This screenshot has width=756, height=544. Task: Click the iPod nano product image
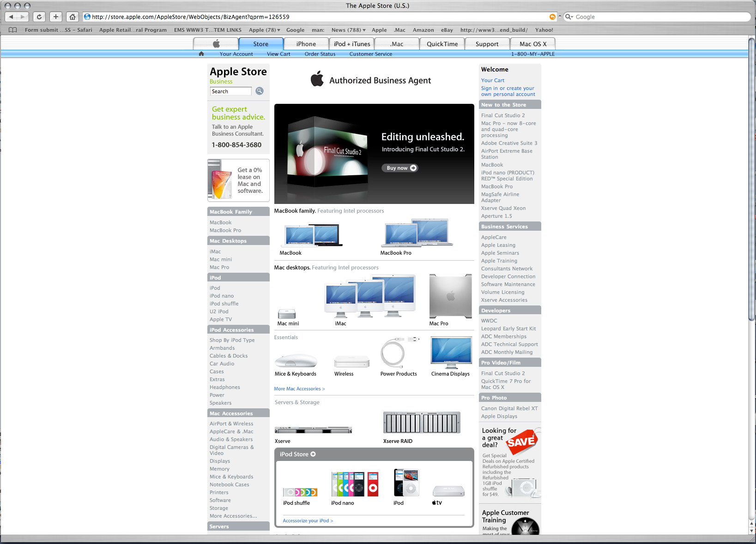(x=355, y=484)
